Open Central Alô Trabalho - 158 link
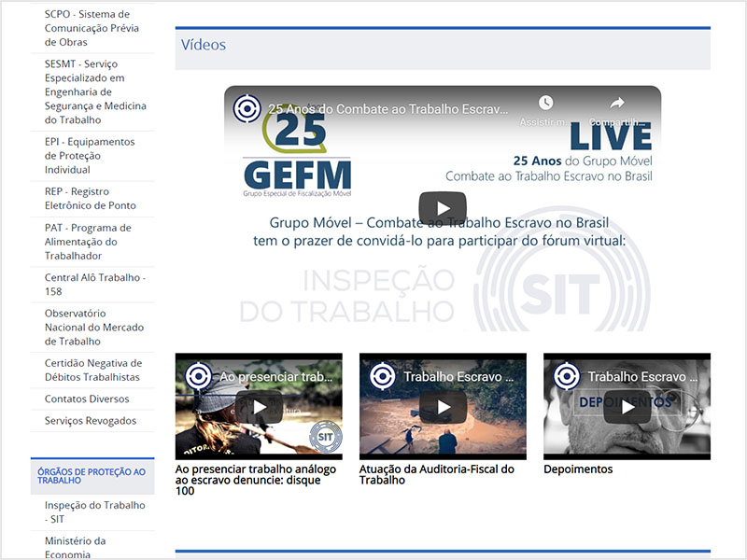Viewport: 747px width, 560px height. (95, 285)
